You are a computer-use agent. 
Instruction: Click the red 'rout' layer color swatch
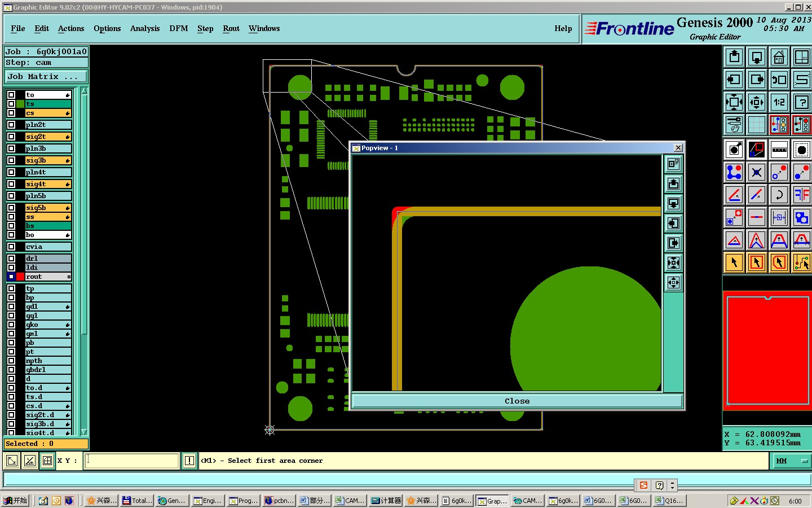click(x=20, y=277)
